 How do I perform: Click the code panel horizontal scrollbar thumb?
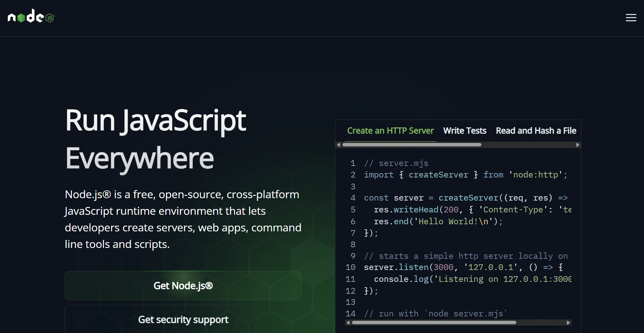click(x=434, y=322)
